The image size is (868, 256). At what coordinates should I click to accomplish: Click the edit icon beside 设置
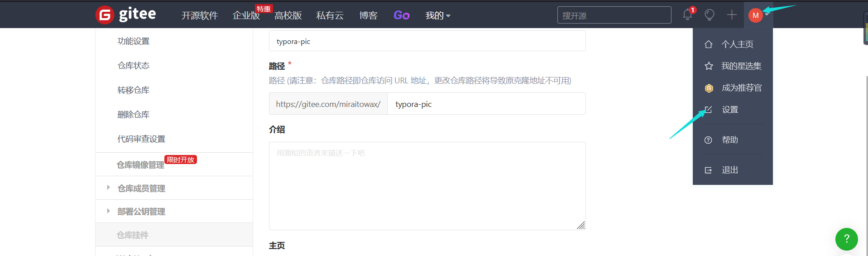(x=709, y=110)
